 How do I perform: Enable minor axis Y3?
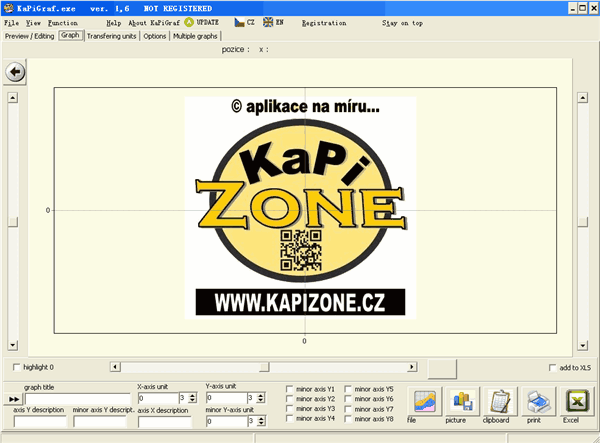[290, 409]
